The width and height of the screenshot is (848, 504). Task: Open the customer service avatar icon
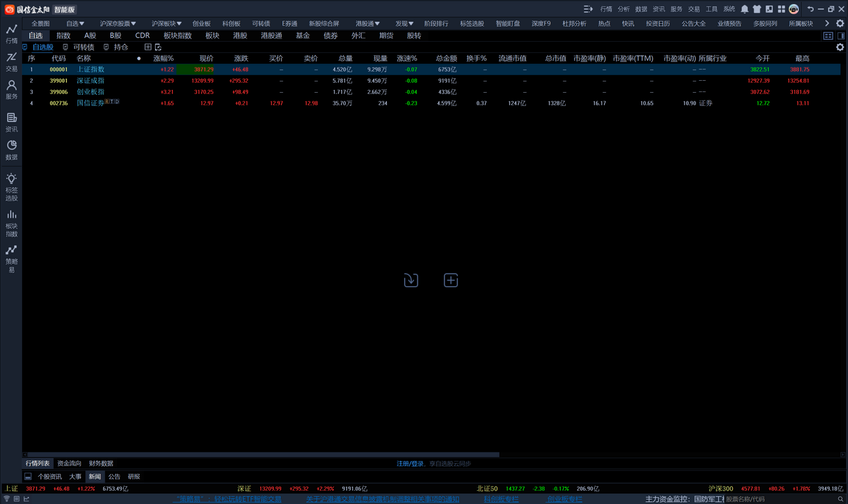pos(794,9)
